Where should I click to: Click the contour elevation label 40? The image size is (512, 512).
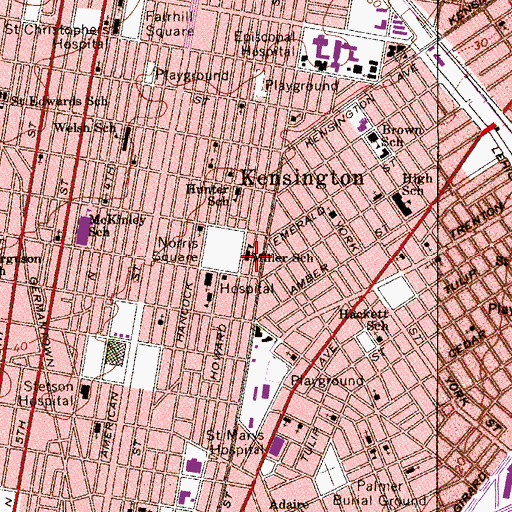pyautogui.click(x=20, y=347)
